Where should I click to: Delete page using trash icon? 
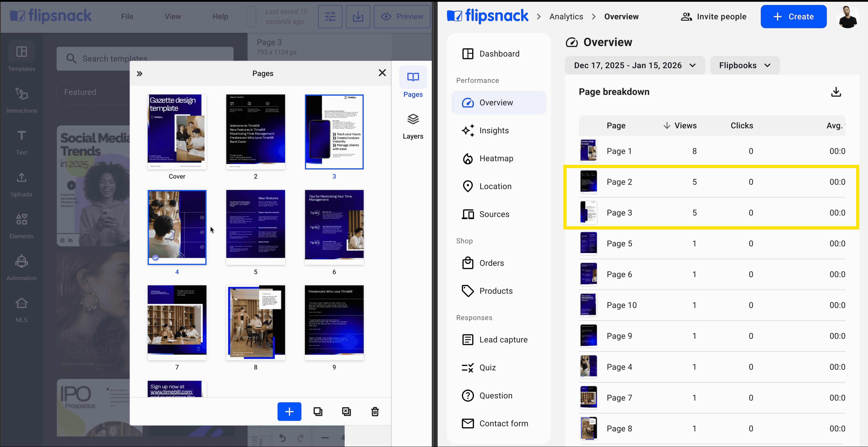(375, 411)
